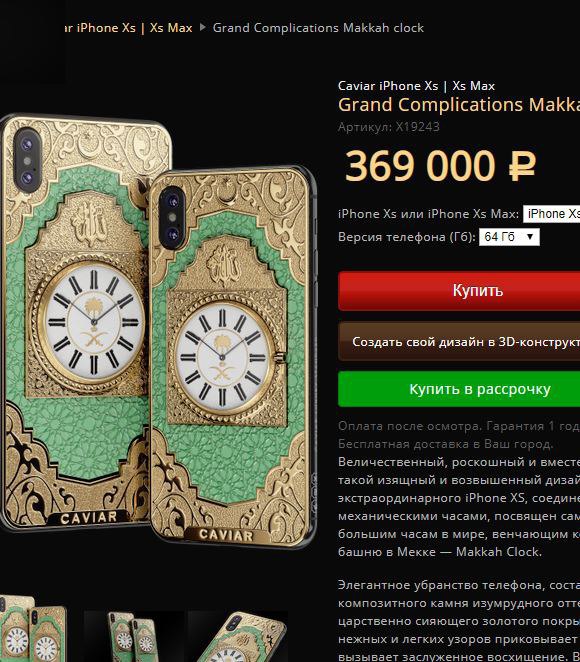Click the Caviar iPhone Xs | Xs Max heading
Viewport: 580px width, 662px height.
pos(416,86)
